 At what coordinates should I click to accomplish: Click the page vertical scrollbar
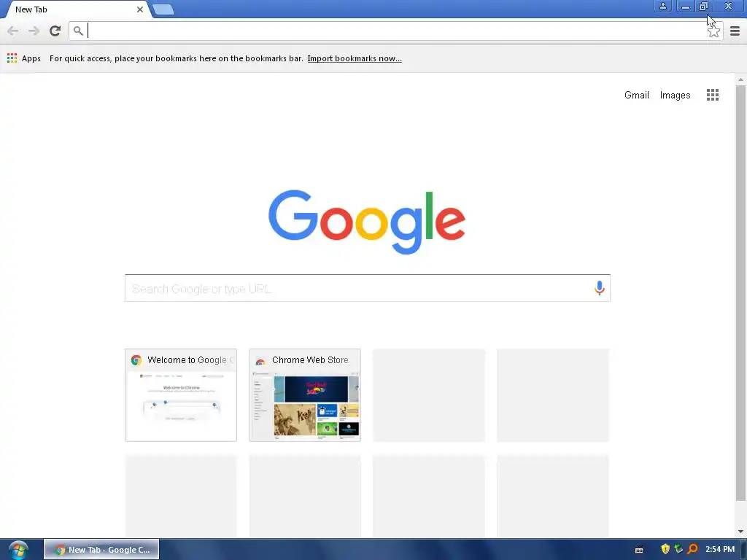[740, 293]
